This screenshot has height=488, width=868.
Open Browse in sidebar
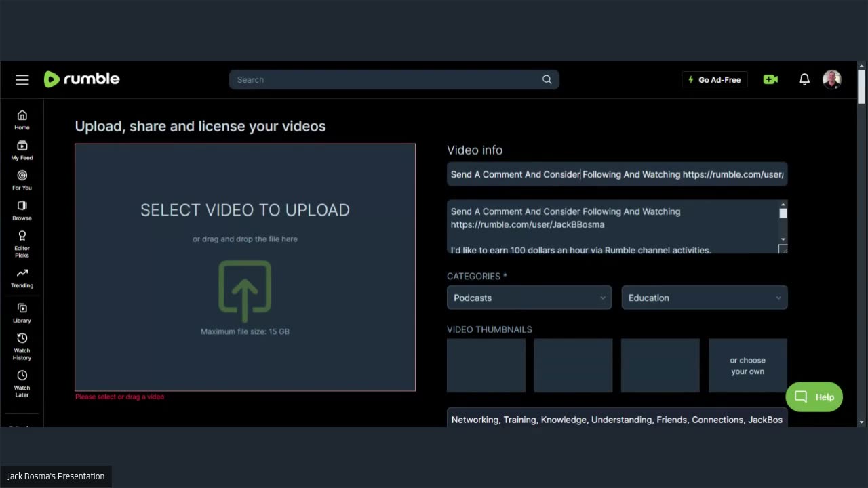click(22, 211)
